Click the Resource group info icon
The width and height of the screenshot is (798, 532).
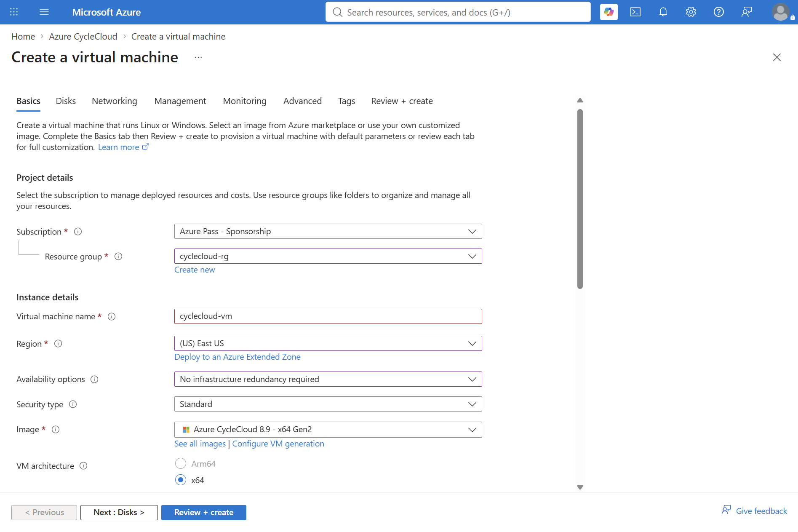pyautogui.click(x=118, y=257)
